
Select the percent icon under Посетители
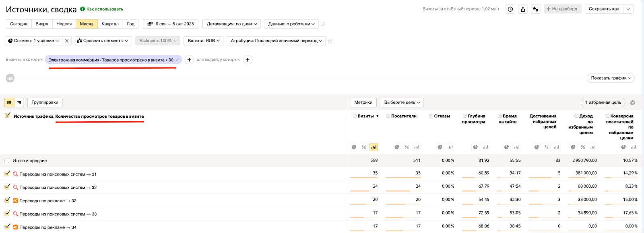tap(407, 147)
